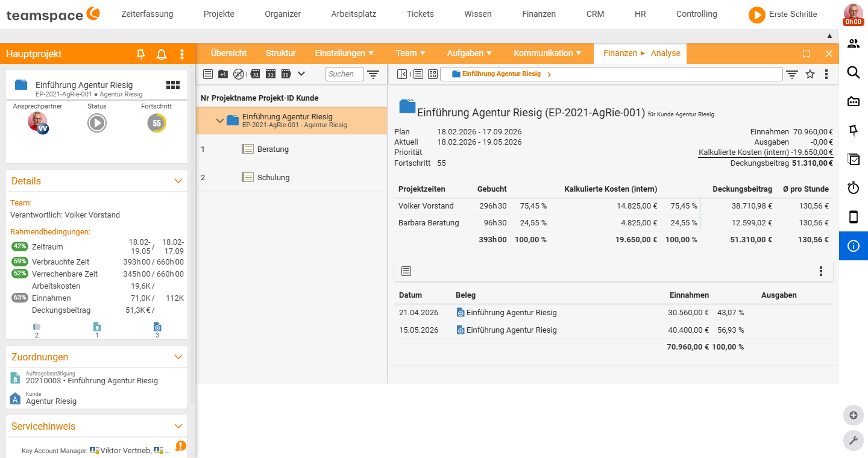The height and width of the screenshot is (458, 868).
Task: Click add folder +1 icon
Action: [223, 74]
